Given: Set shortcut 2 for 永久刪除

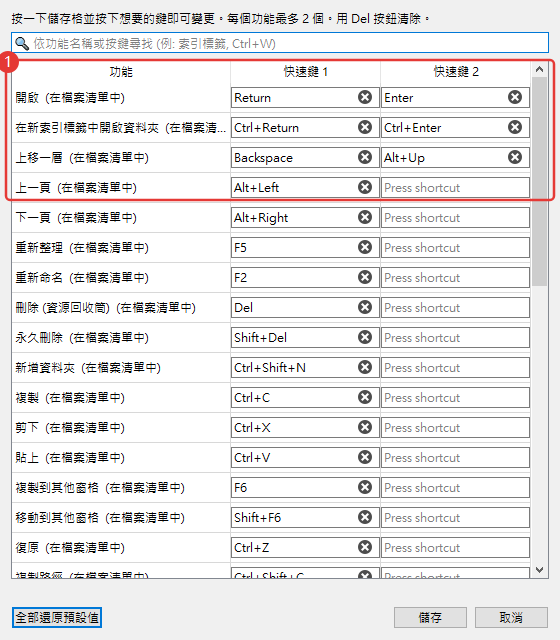Looking at the screenshot, I should (455, 338).
